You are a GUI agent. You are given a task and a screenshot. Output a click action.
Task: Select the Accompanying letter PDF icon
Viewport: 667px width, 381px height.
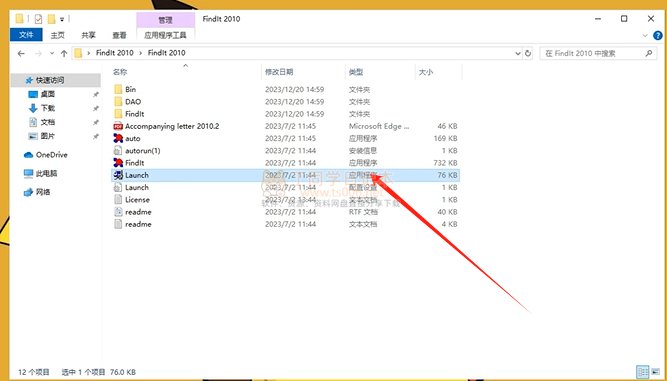(x=118, y=126)
